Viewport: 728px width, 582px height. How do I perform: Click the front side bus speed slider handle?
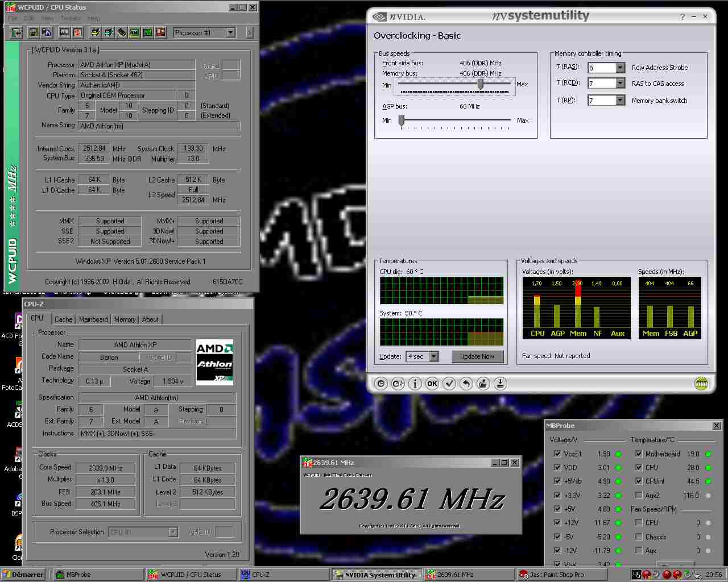point(481,84)
